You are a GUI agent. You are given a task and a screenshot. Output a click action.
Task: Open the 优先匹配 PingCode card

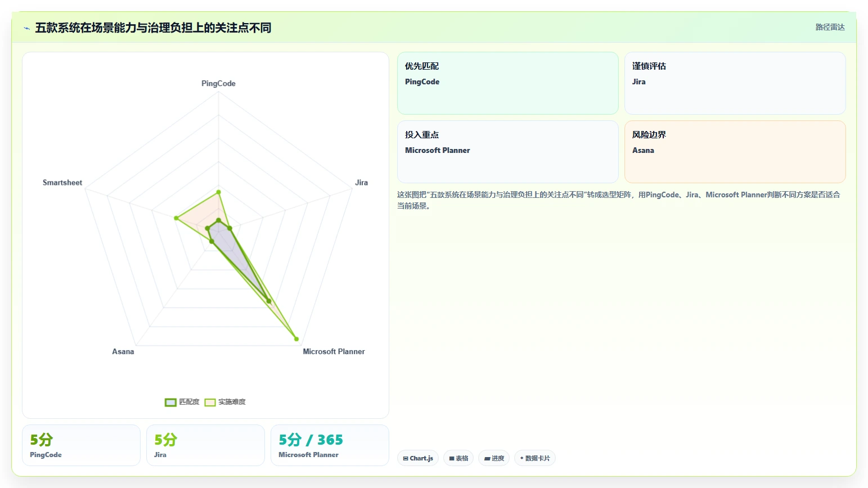pyautogui.click(x=508, y=83)
